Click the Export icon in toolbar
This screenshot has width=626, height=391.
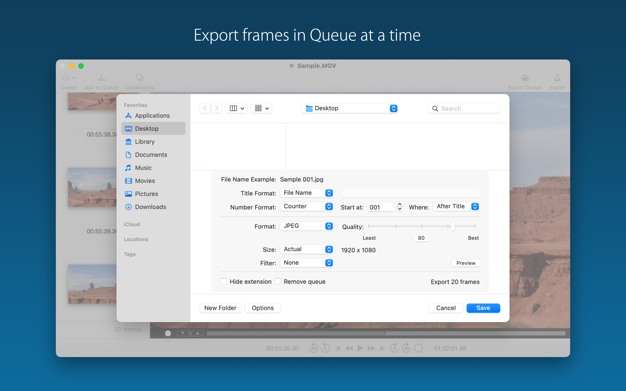click(557, 78)
